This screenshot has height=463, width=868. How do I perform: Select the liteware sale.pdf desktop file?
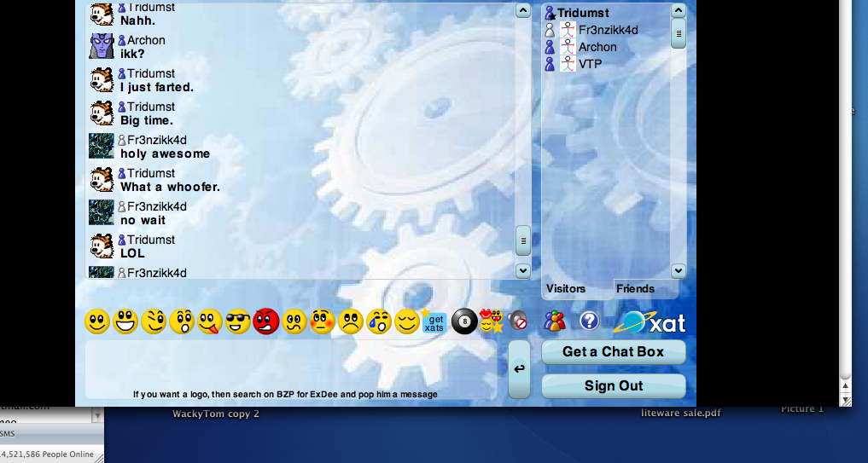point(681,413)
